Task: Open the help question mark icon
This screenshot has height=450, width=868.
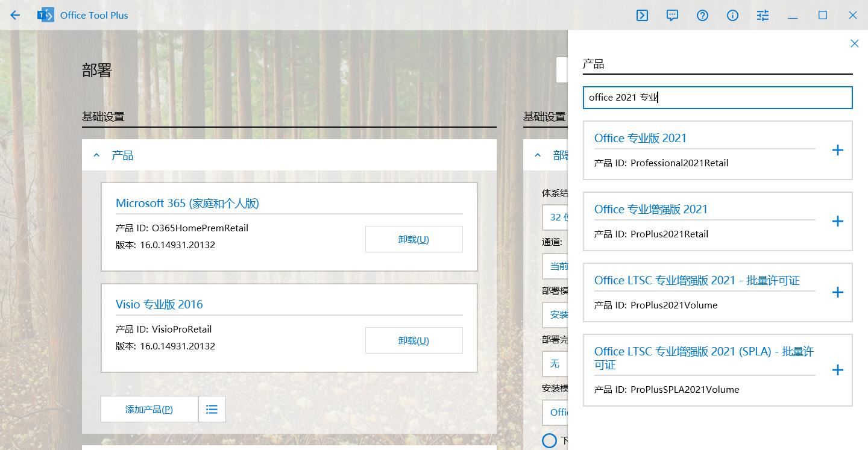Action: click(x=702, y=16)
